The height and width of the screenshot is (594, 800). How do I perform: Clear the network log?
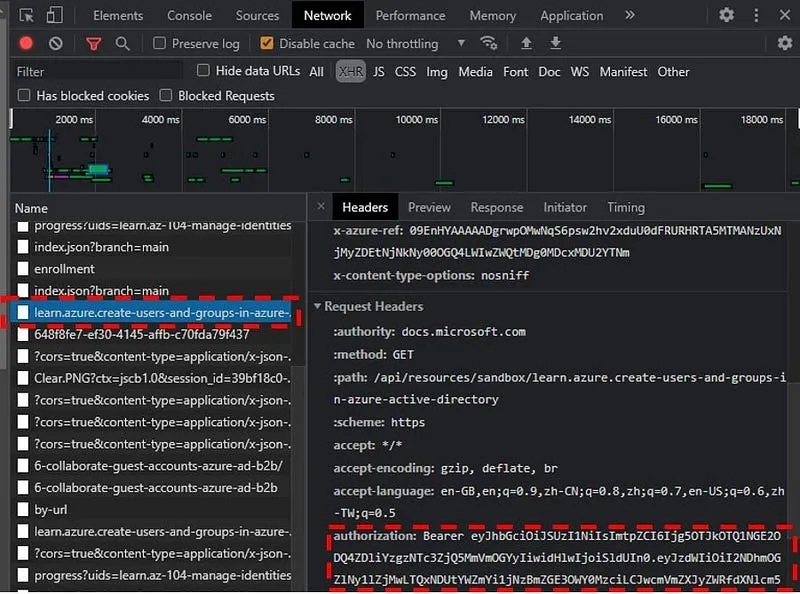pyautogui.click(x=56, y=43)
